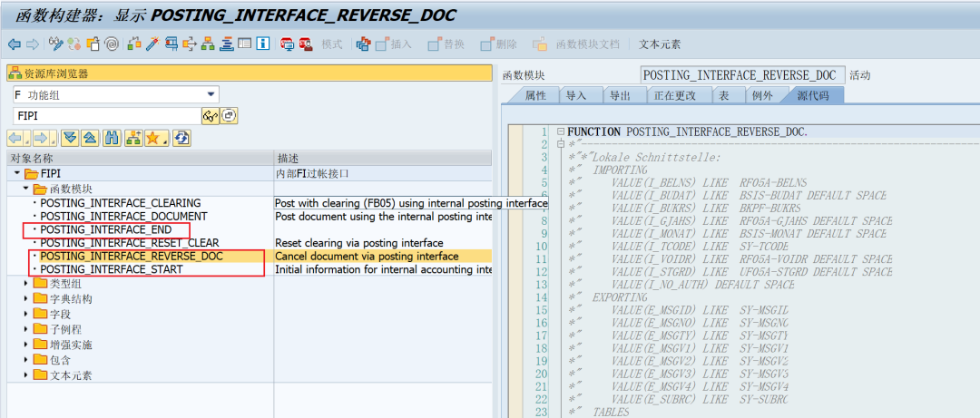
Task: Click the binoculars Find icon in browser
Action: pyautogui.click(x=113, y=138)
